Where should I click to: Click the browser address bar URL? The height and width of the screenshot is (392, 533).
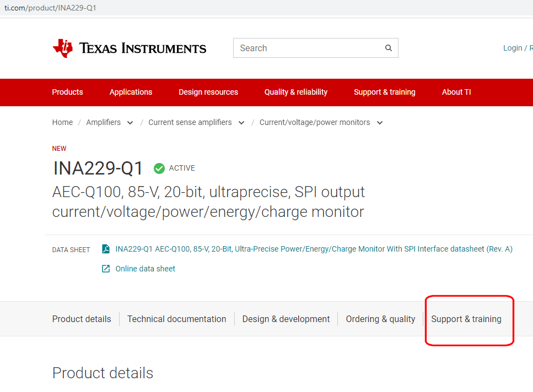50,8
